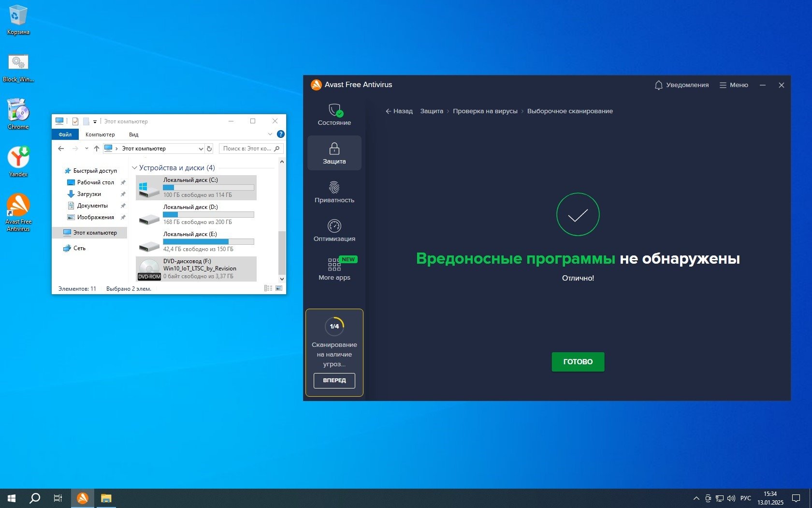The height and width of the screenshot is (508, 812).
Task: Open Приватность fingerprint section in Avast
Action: [x=334, y=192]
